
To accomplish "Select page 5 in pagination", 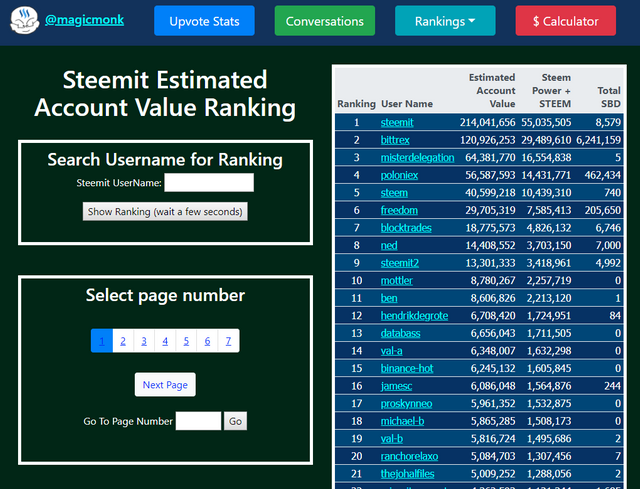I will click(186, 341).
